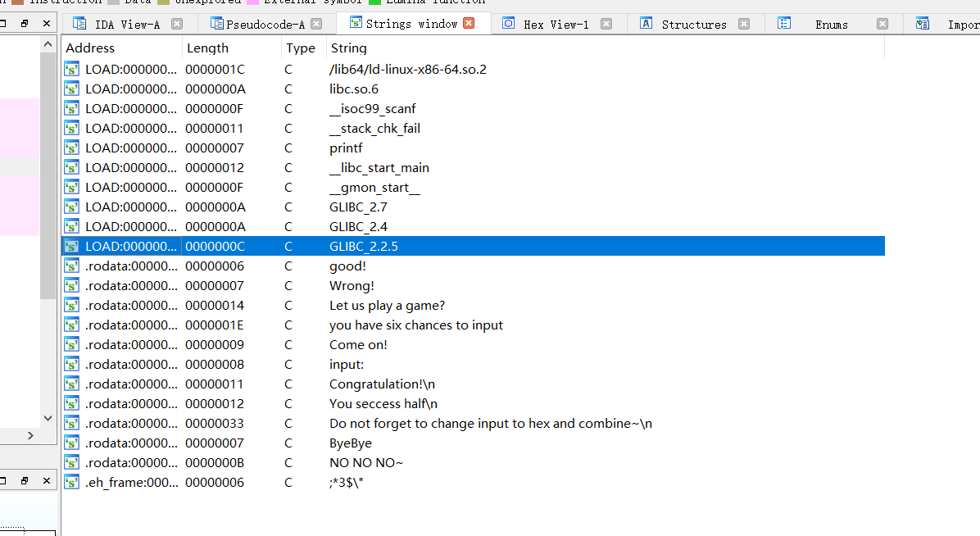Select the 'you have six chances to input' row
The height and width of the screenshot is (536, 980).
tap(415, 325)
